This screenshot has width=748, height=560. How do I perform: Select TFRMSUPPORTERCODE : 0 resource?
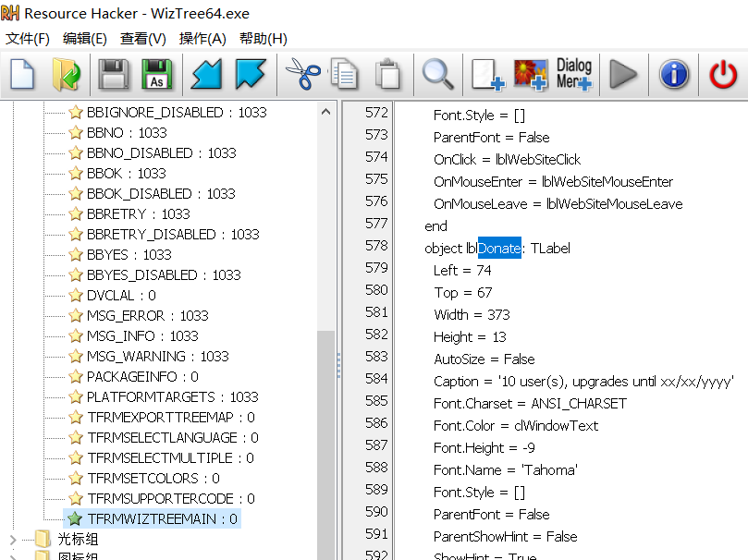pyautogui.click(x=171, y=498)
